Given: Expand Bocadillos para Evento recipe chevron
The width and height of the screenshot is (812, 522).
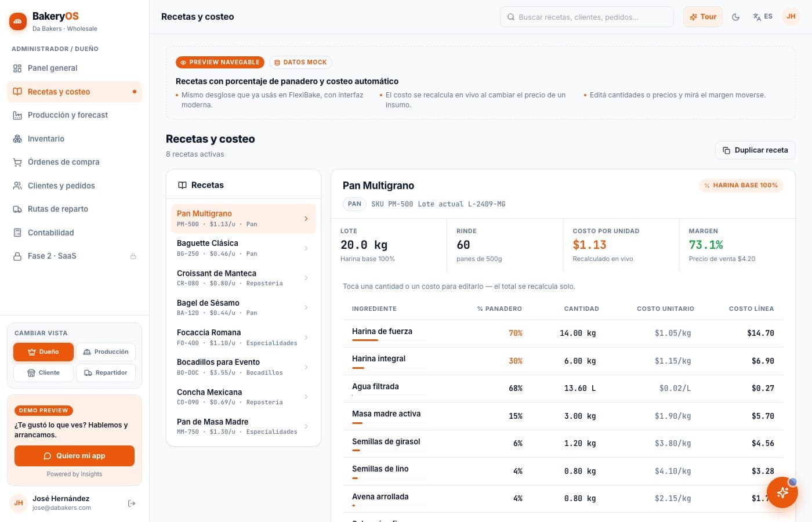Looking at the screenshot, I should 306,367.
